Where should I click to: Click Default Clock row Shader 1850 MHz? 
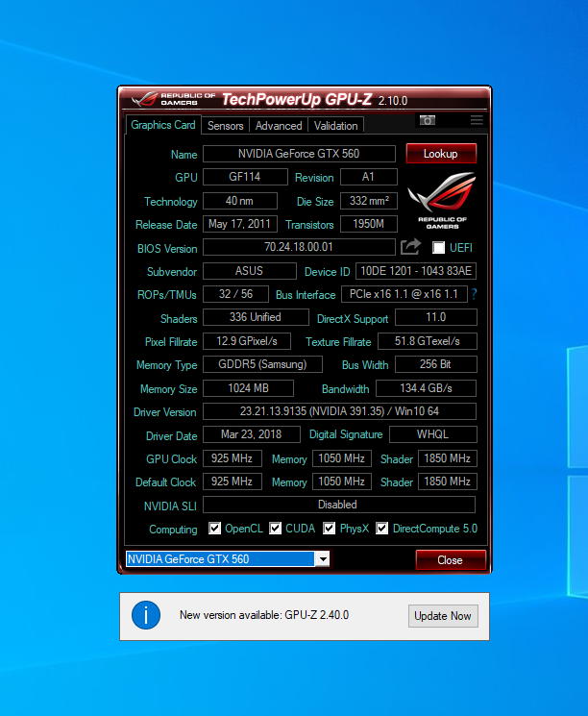pos(448,481)
